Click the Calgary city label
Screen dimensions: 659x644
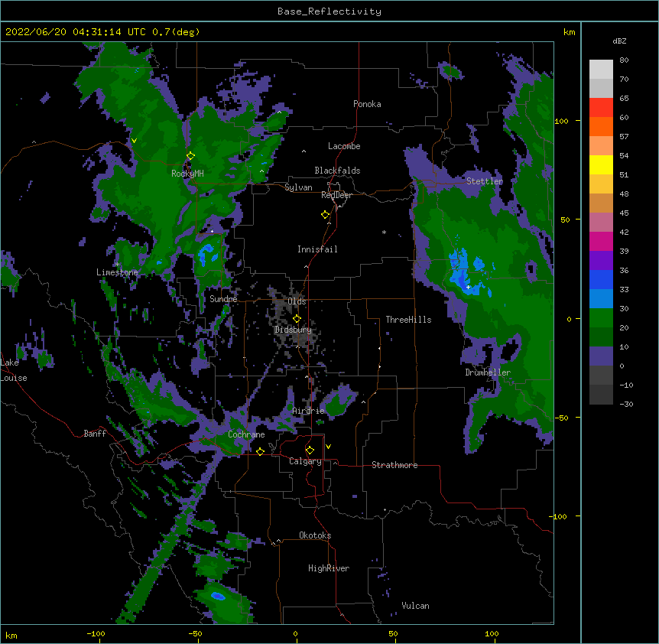tap(305, 461)
